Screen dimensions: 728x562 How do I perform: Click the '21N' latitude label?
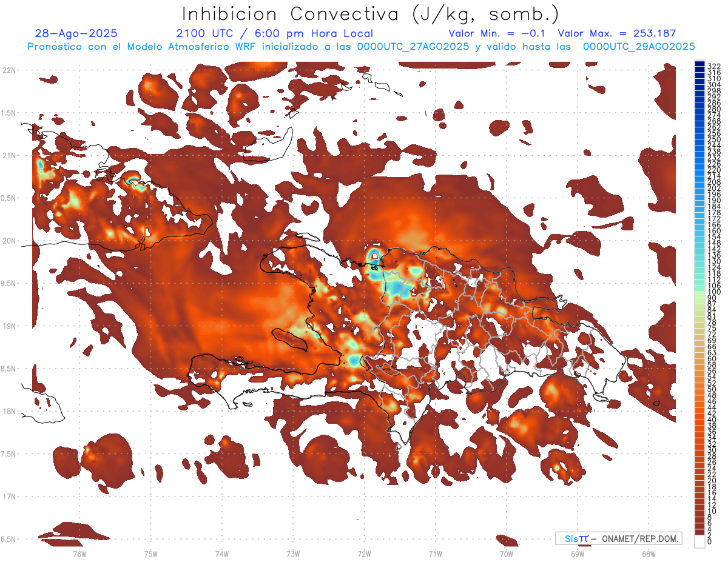[8, 155]
